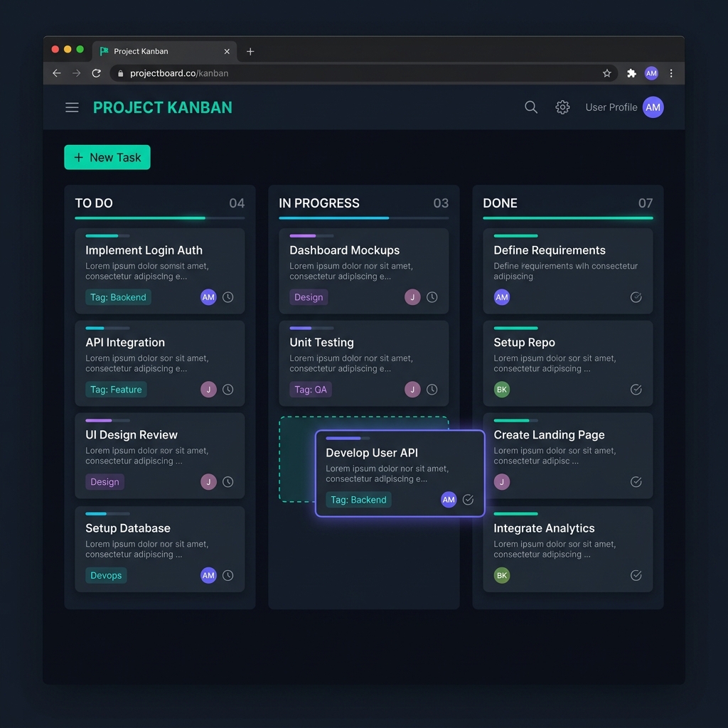The width and height of the screenshot is (728, 728).
Task: Open the API Integration card title
Action: [x=125, y=342]
